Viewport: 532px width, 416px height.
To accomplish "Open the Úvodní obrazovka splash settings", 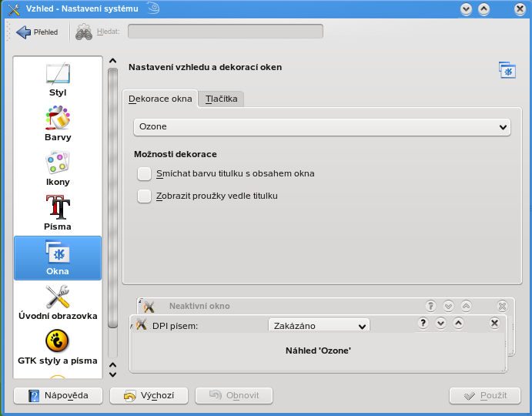I will [x=58, y=302].
